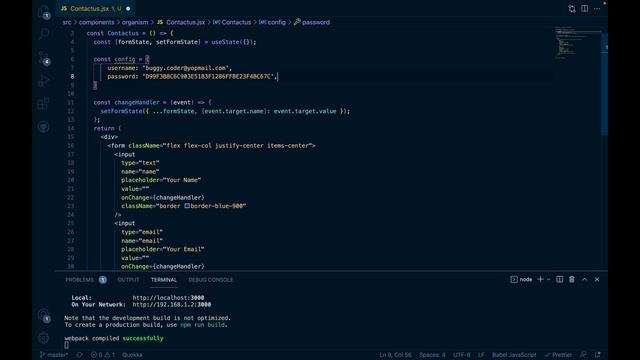Click Quokka in the status bar
This screenshot has width=640, height=360.
click(132, 355)
